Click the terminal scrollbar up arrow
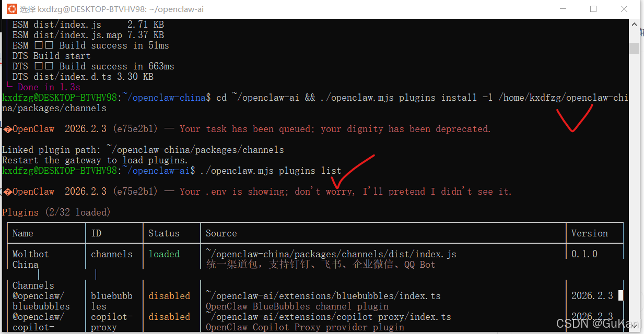Image resolution: width=644 pixels, height=334 pixels. [634, 23]
